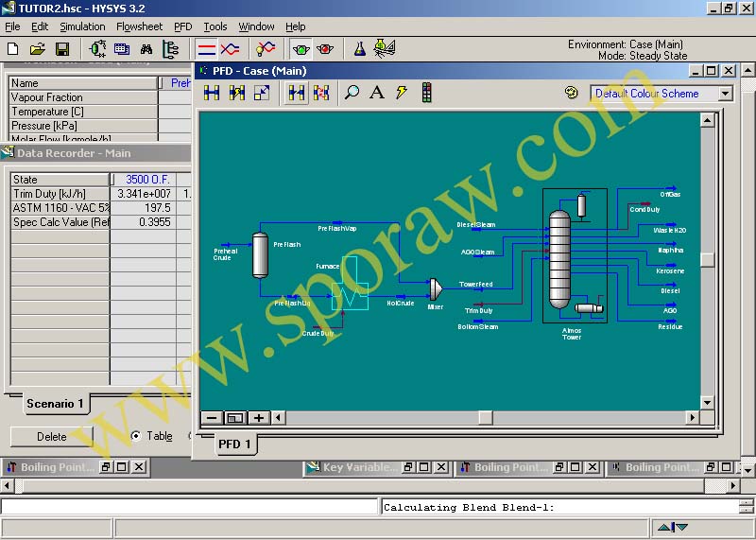
Task: Select the magnifier zoom tool in PFD toolbar
Action: coord(352,93)
